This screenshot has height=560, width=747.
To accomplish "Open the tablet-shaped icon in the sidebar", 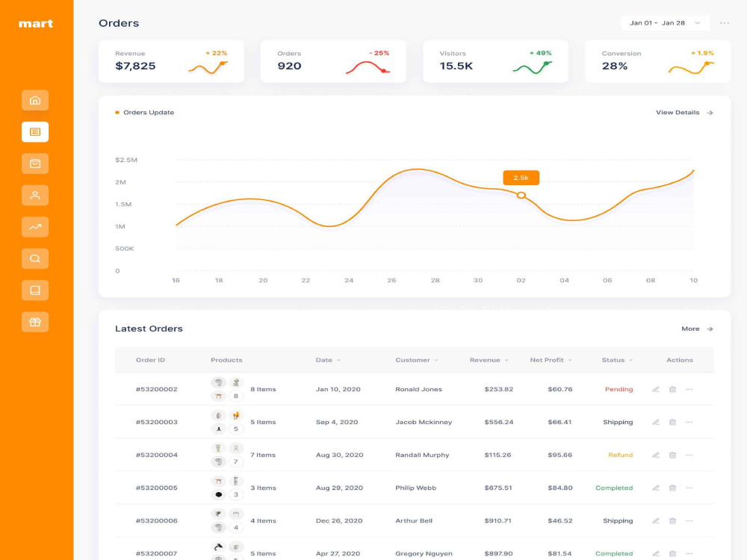I will tap(35, 290).
